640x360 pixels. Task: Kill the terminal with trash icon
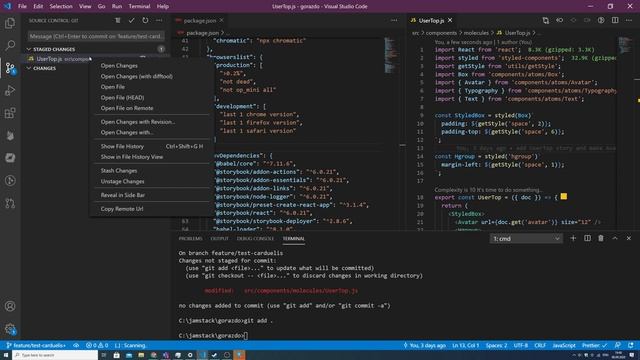click(601, 238)
